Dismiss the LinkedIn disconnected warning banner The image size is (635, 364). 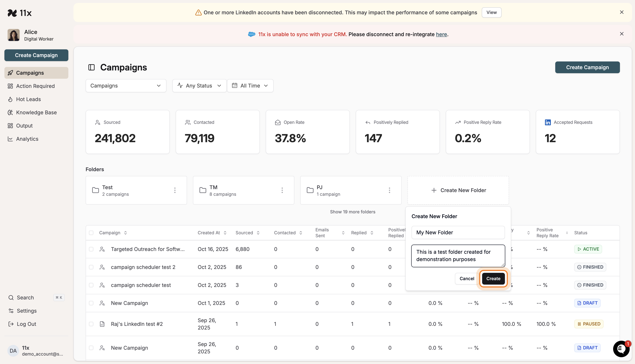click(621, 12)
